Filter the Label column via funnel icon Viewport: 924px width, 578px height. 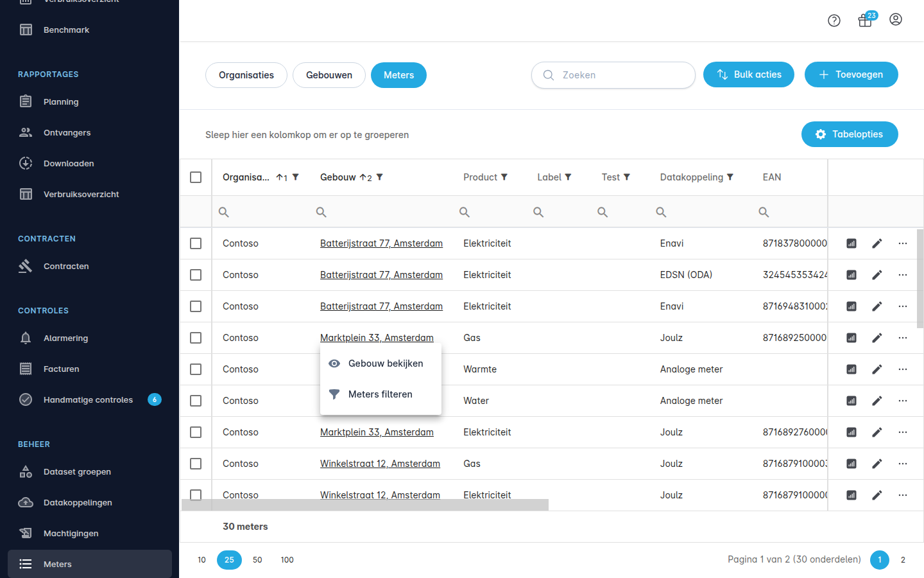pyautogui.click(x=568, y=177)
